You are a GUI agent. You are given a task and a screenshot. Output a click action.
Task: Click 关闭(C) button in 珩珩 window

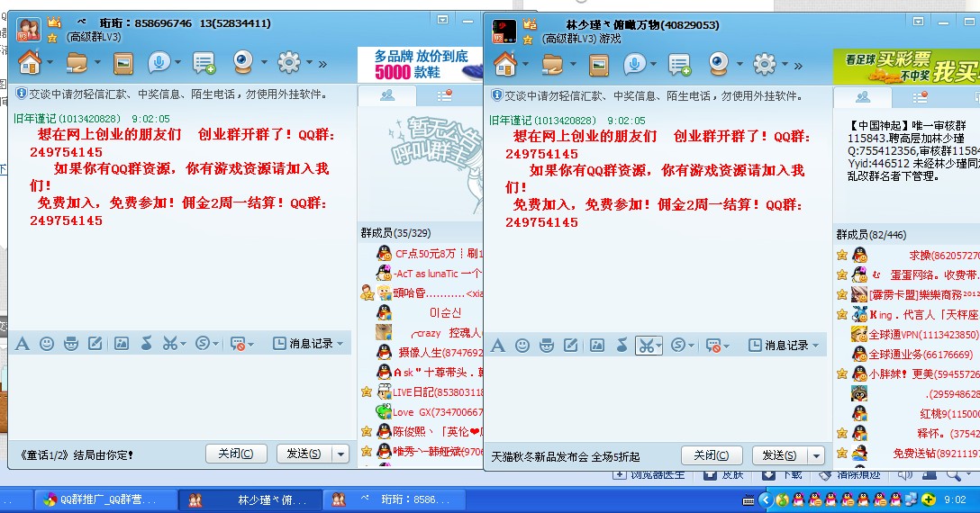coord(236,454)
